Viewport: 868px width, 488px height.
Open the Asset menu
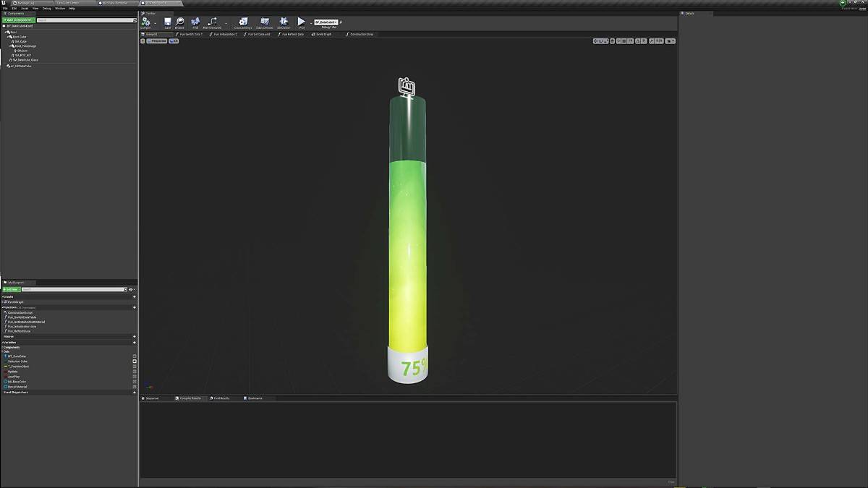click(x=25, y=9)
